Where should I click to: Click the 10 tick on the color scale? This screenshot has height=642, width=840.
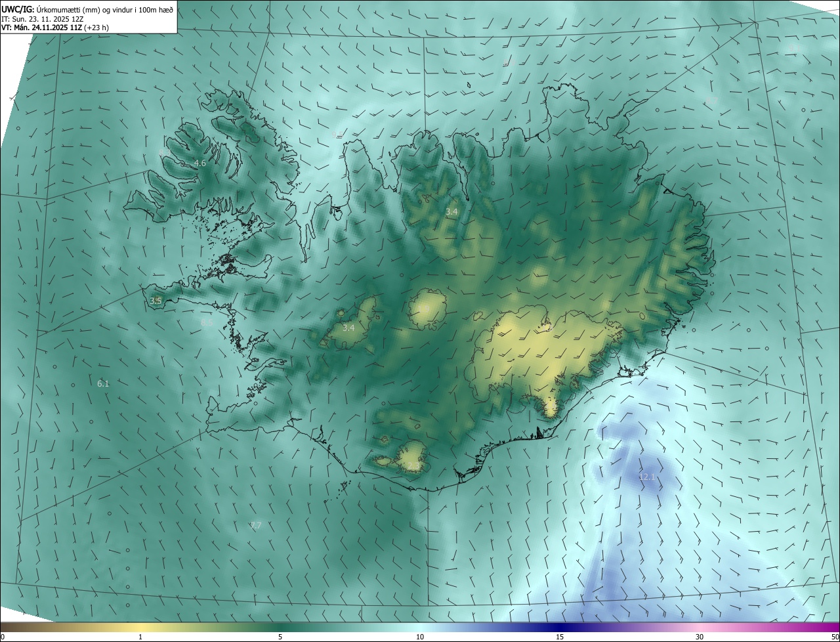click(x=420, y=637)
